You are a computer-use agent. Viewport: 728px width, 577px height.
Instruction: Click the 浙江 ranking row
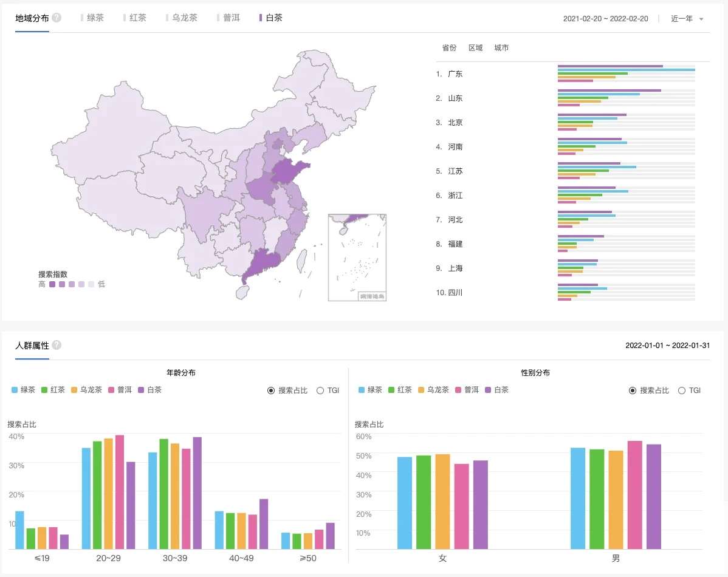[566, 196]
